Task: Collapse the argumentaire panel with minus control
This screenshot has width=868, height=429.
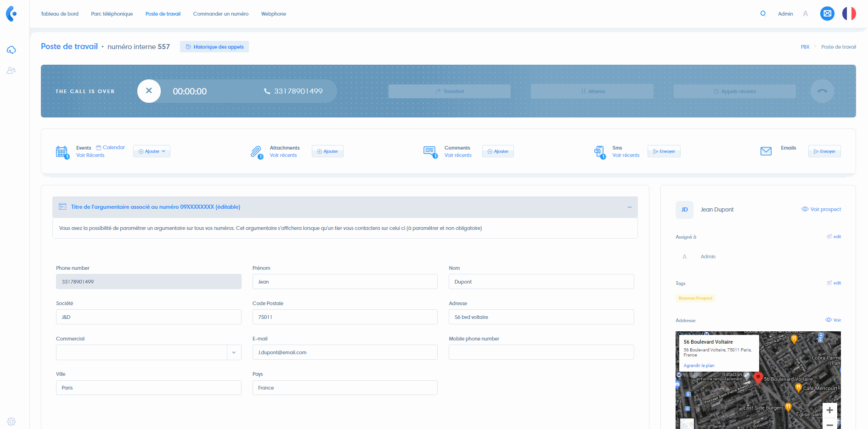Action: click(629, 207)
